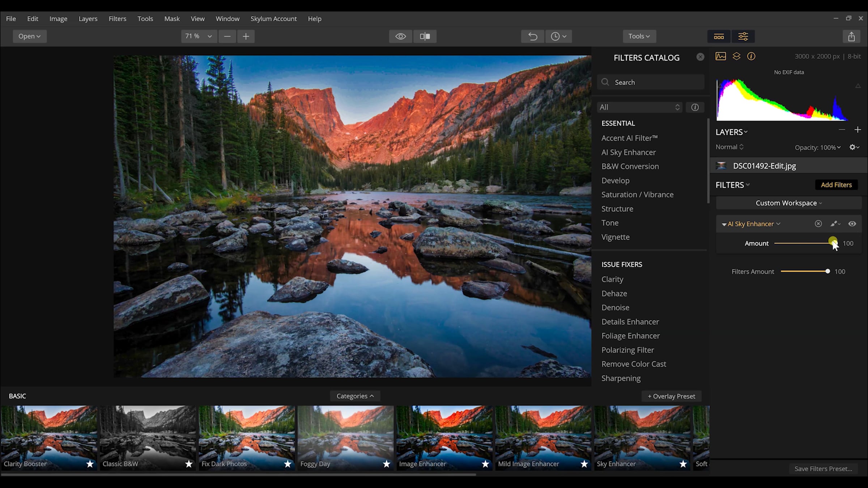Click the quick preview eye icon in toolbar
The height and width of the screenshot is (488, 868).
pos(400,36)
